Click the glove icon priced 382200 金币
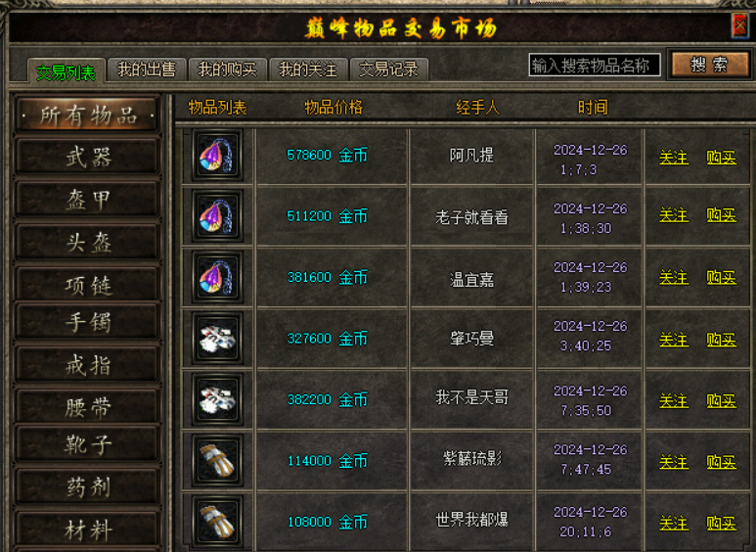This screenshot has height=552, width=756. point(217,399)
